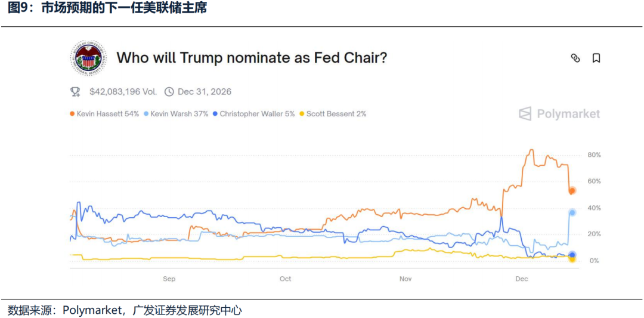This screenshot has width=644, height=318.
Task: Click the Polymarket logo watermark
Action: pos(559,114)
